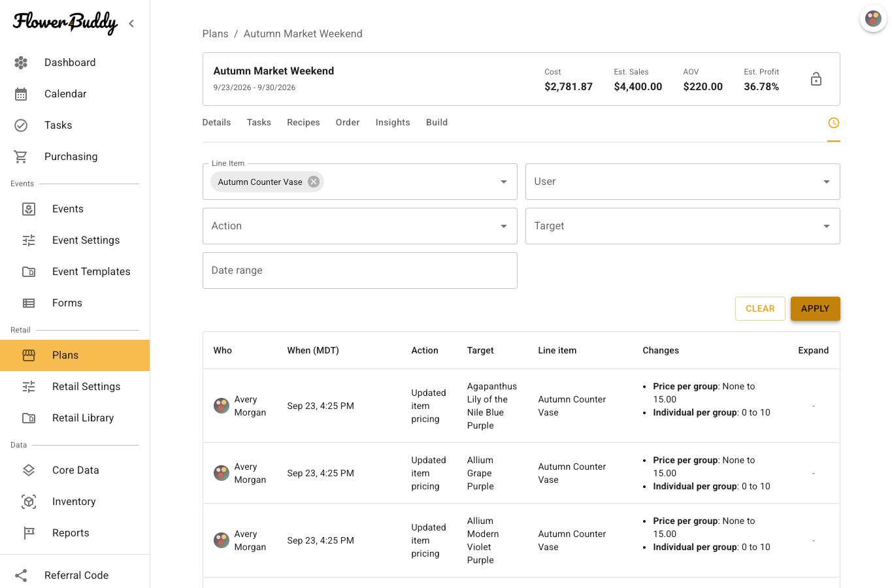
Task: Open the user avatar menu at top right
Action: pos(873,18)
